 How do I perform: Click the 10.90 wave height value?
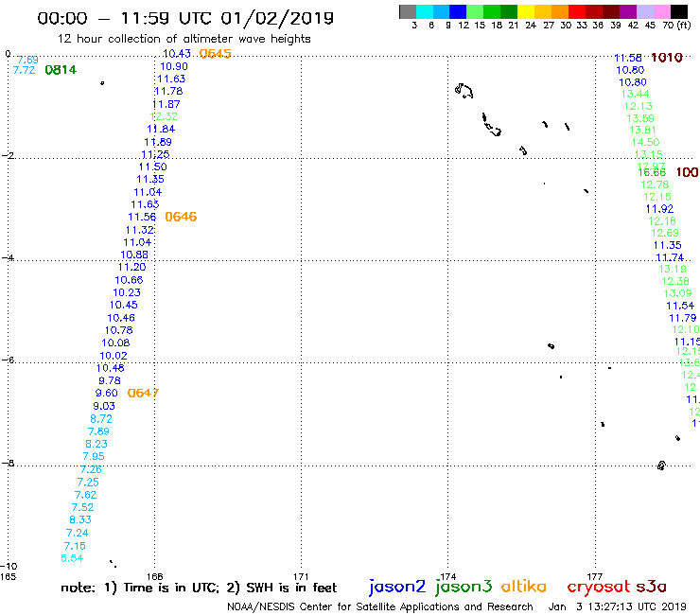pyautogui.click(x=174, y=66)
